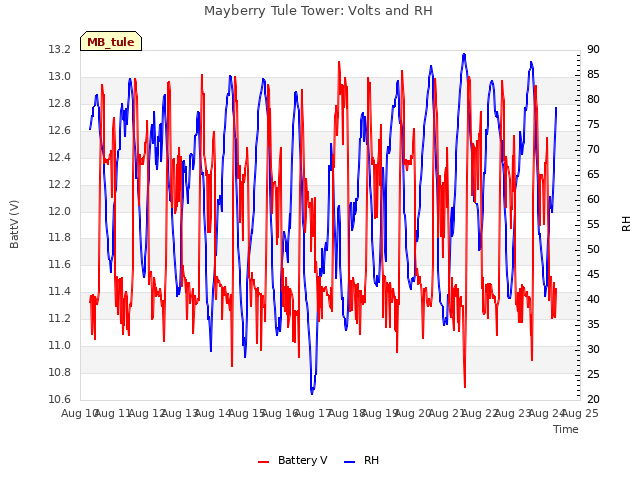Click the 11.4 left axis value
This screenshot has height=480, width=640.
tap(59, 291)
